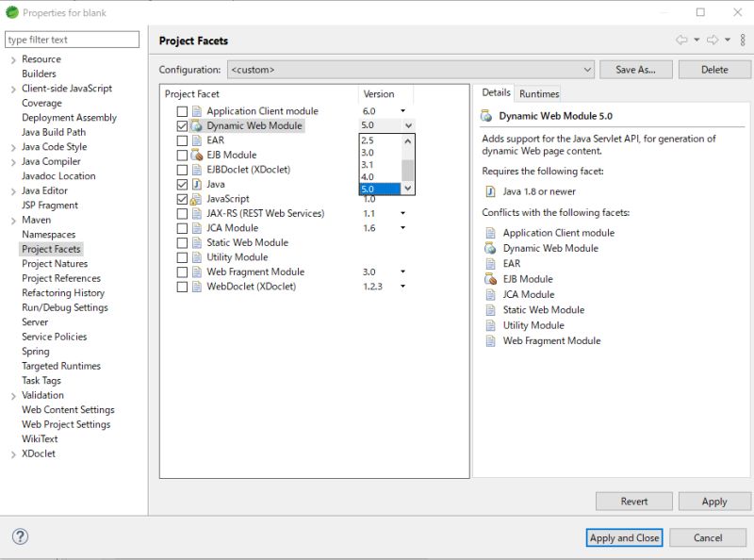Image resolution: width=754 pixels, height=560 pixels.
Task: Uncheck the Dynamic Web Module checkbox
Action: coord(182,126)
